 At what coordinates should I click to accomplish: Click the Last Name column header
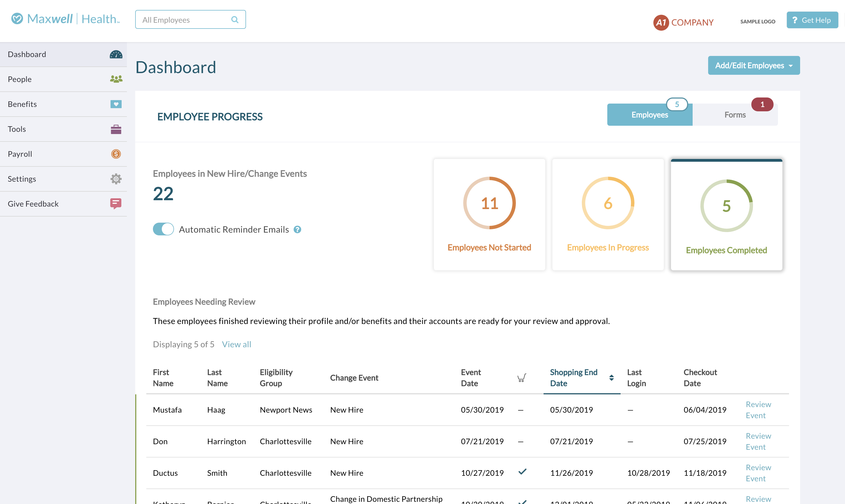pos(217,378)
